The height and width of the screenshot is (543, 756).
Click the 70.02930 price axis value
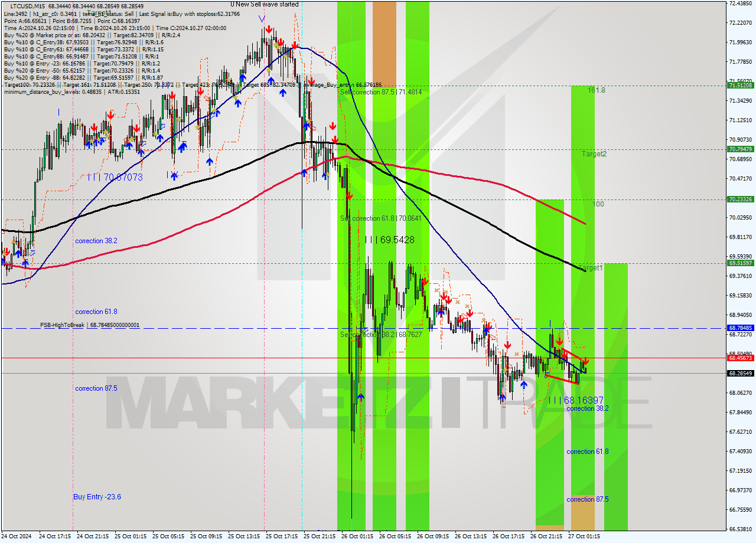tap(740, 218)
